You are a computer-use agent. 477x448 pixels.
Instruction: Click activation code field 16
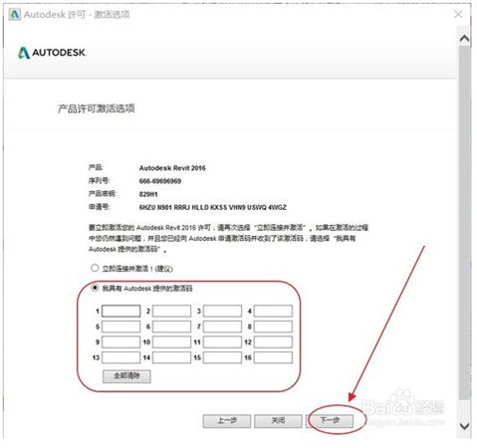click(x=273, y=357)
